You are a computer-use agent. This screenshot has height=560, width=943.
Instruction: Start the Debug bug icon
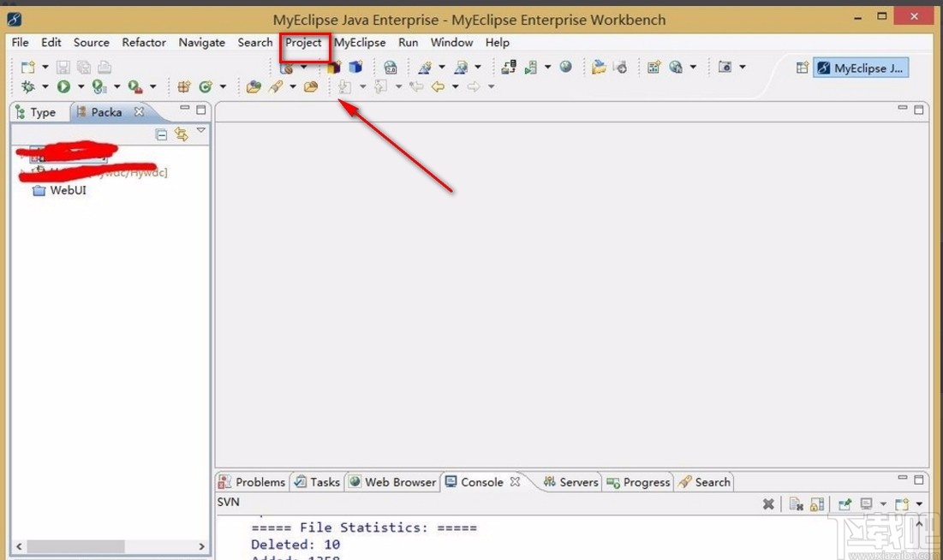pyautogui.click(x=27, y=86)
